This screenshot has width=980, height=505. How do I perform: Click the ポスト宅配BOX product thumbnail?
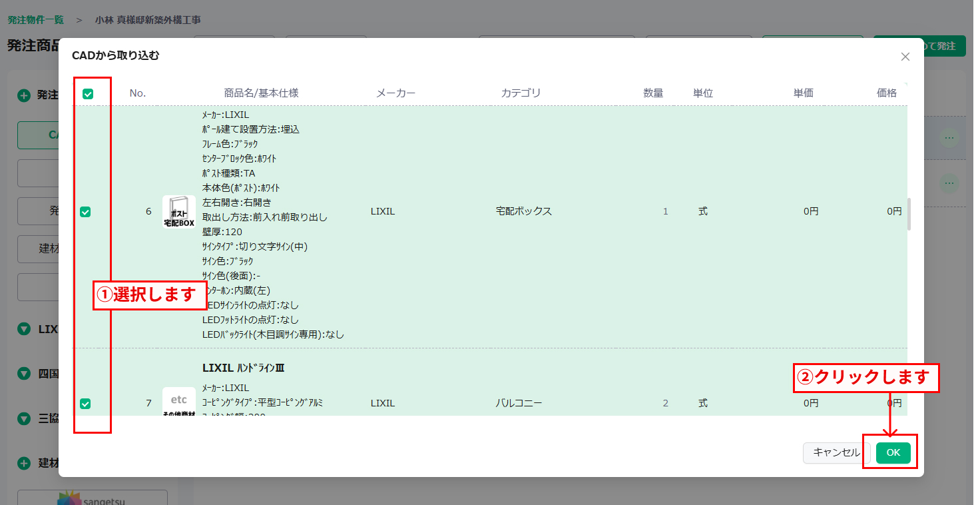click(x=179, y=212)
